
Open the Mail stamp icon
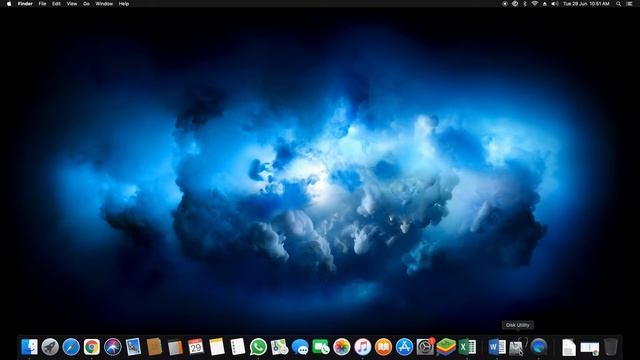pyautogui.click(x=133, y=347)
